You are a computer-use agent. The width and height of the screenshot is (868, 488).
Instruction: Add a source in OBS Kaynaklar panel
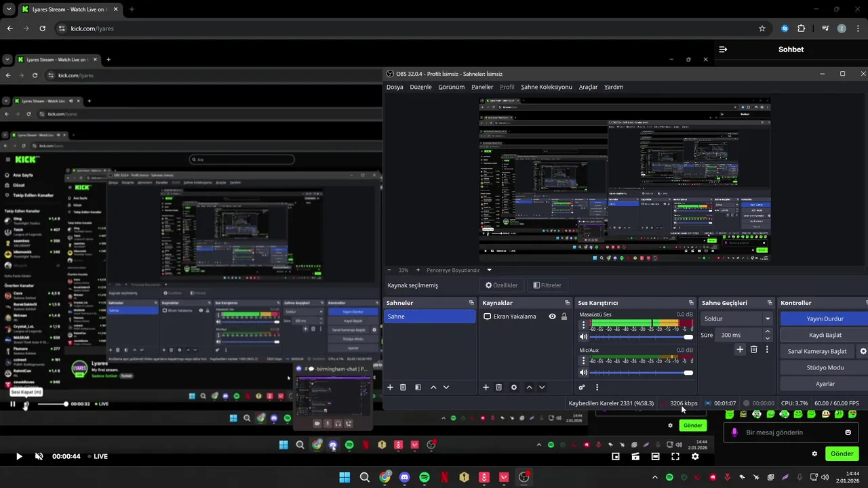tap(486, 387)
